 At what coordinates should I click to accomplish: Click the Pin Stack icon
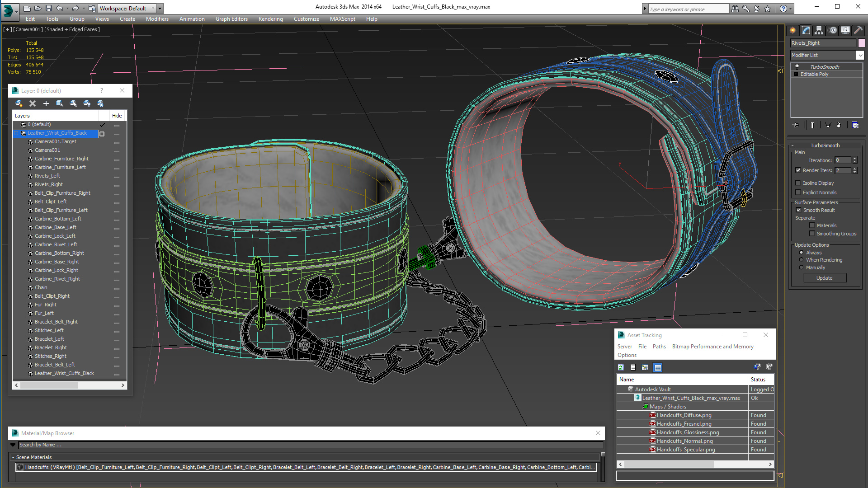click(797, 125)
